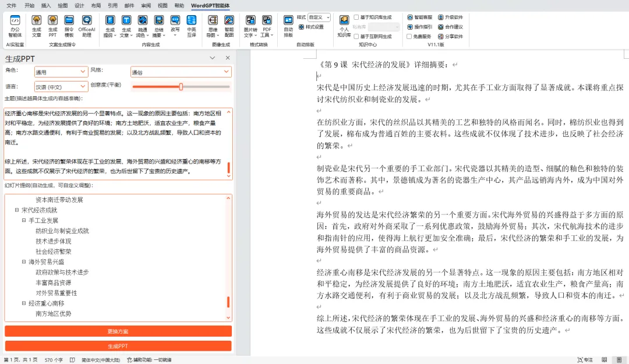Image resolution: width=629 pixels, height=364 pixels.
Task: Click 辅助功能 accessibility status
Action: coord(149,360)
